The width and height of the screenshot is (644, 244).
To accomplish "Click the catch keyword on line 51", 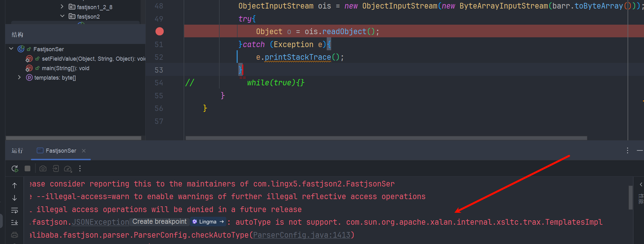I will 254,45.
